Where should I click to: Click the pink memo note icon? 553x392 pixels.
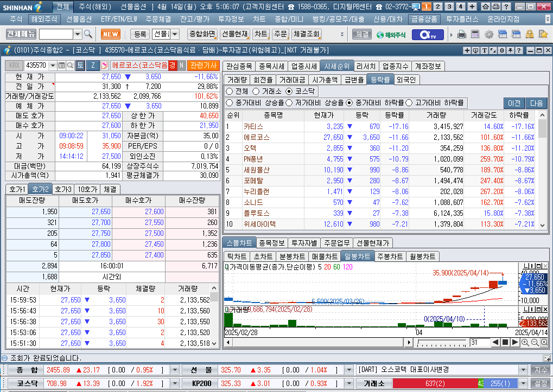tap(104, 65)
